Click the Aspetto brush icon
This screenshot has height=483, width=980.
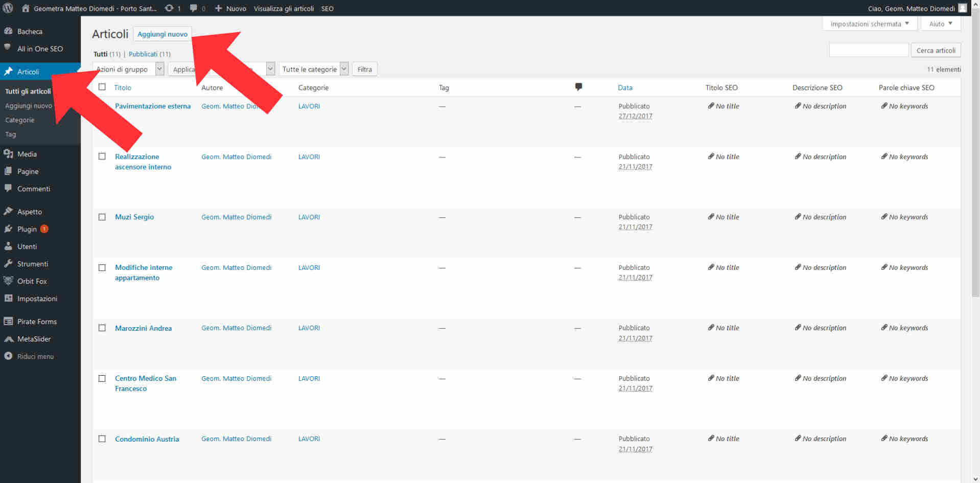8,211
